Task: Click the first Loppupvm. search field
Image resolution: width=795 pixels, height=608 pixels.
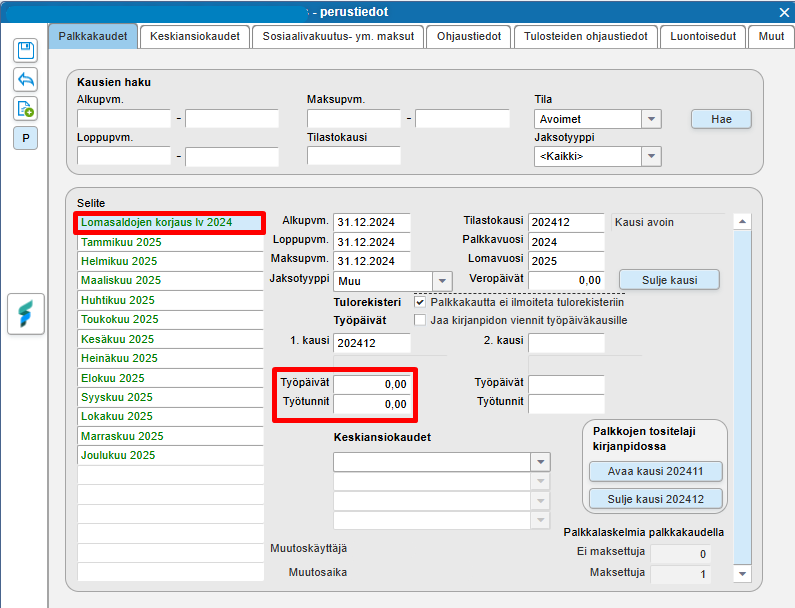Action: pos(124,156)
